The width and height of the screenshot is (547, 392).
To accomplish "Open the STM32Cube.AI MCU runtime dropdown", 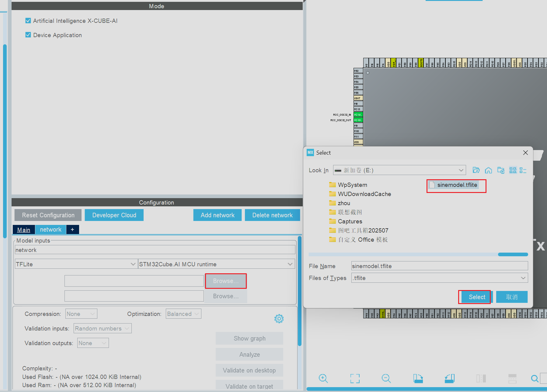I will tap(216, 264).
